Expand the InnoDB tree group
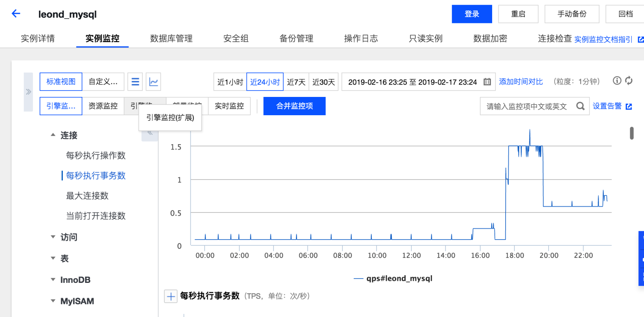 pos(53,280)
